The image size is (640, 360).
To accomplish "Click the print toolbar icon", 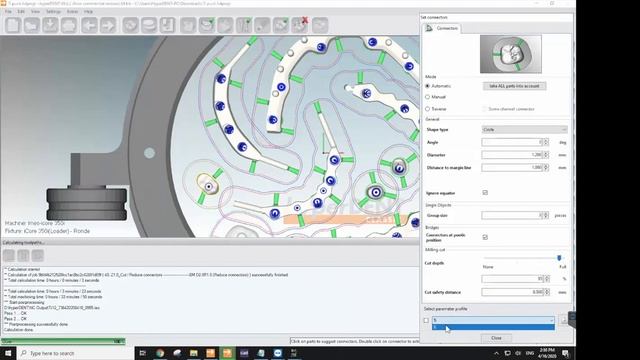I will pyautogui.click(x=69, y=25).
